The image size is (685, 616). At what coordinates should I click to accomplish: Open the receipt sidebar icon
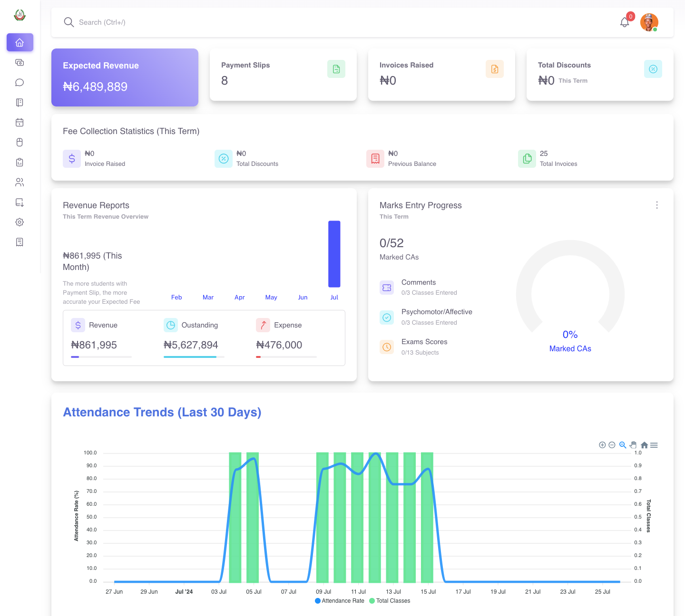tap(20, 242)
